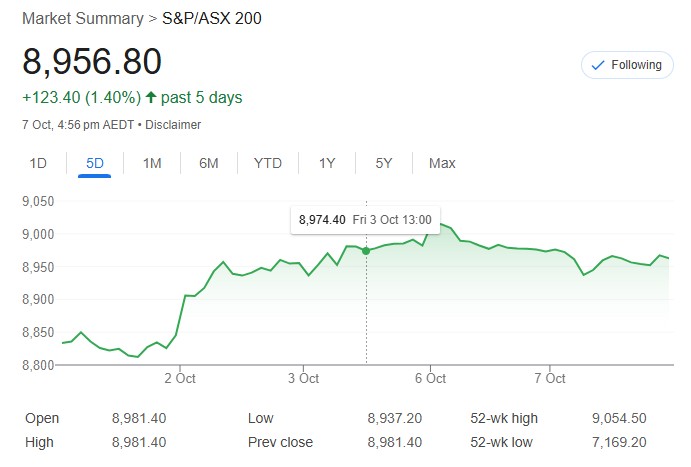Viewport: 691px width, 467px height.
Task: Click the green up arrow icon
Action: [x=150, y=98]
